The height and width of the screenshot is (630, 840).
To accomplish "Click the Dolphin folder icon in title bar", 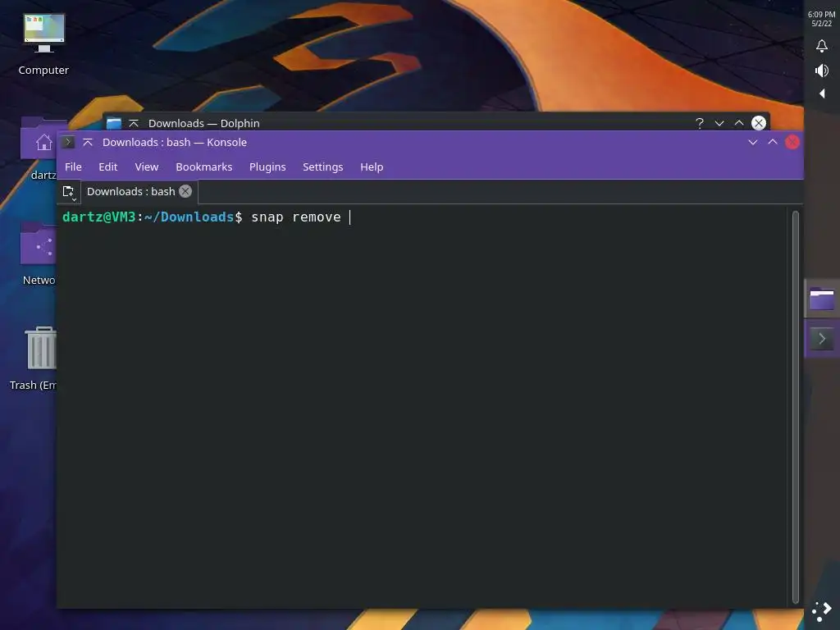I will (113, 123).
